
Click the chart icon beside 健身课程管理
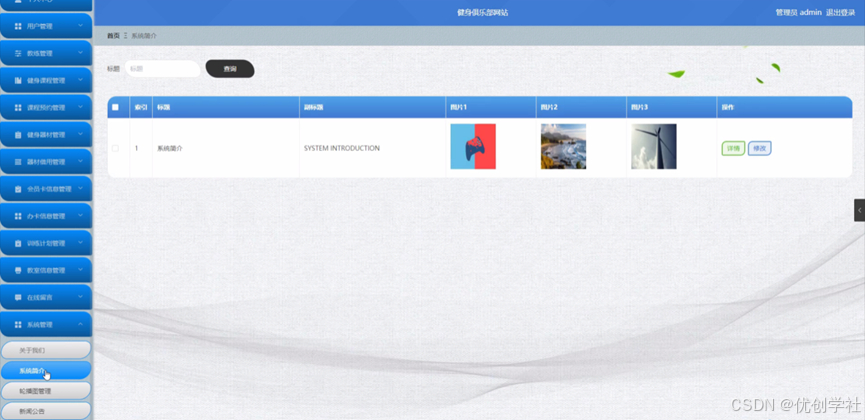click(18, 81)
